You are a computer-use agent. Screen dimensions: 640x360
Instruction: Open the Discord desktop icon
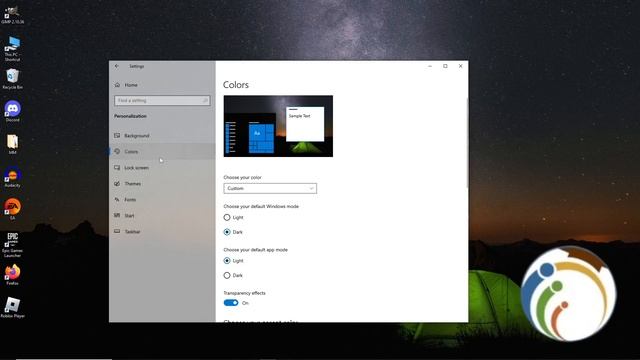tap(12, 111)
